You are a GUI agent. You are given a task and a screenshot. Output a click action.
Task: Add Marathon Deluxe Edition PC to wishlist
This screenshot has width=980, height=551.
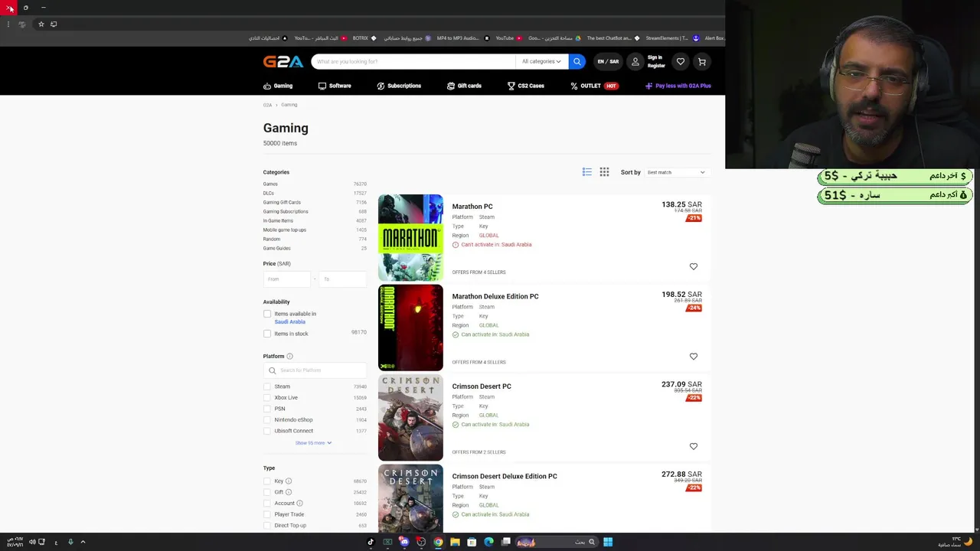pyautogui.click(x=694, y=356)
